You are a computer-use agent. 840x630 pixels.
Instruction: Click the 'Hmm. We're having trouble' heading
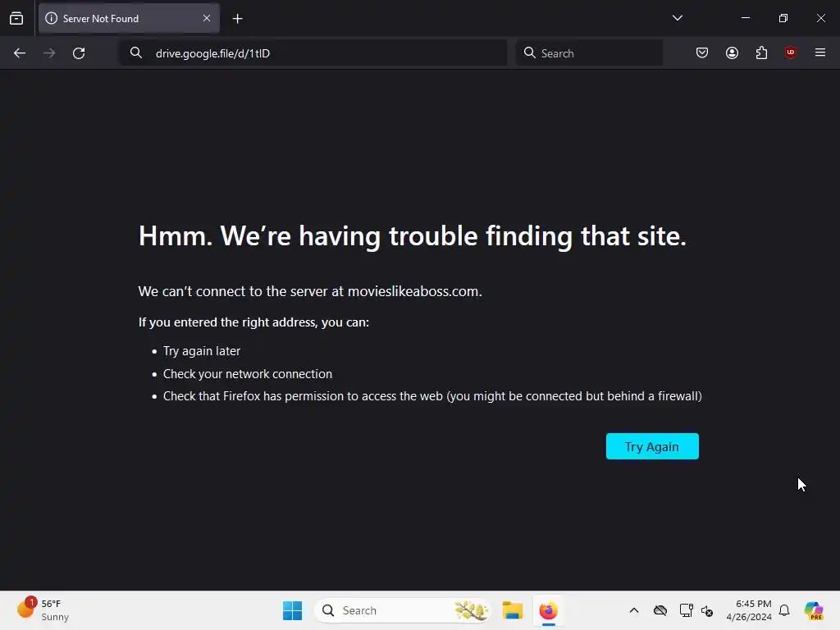pyautogui.click(x=413, y=235)
